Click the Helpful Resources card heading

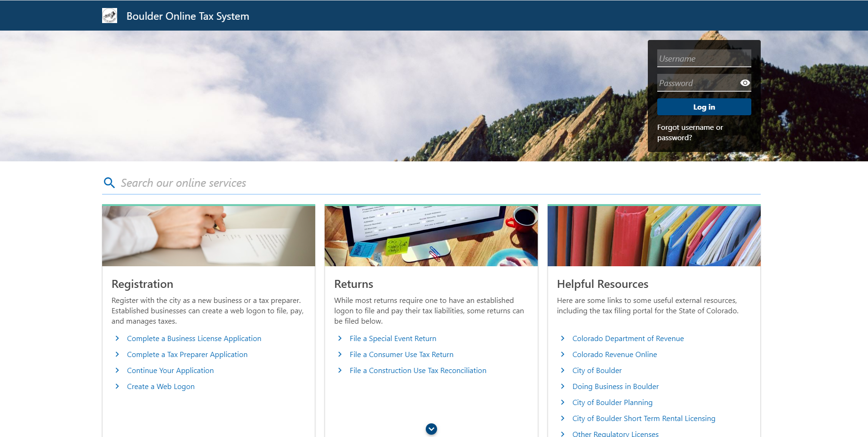(603, 284)
